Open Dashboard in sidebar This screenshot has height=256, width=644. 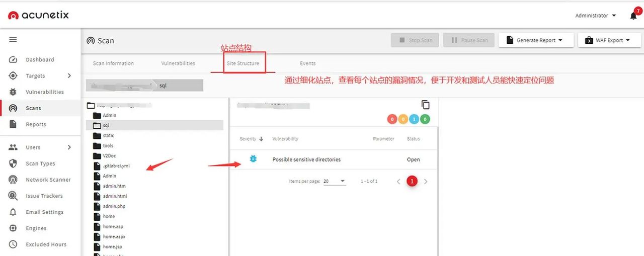[x=40, y=59]
